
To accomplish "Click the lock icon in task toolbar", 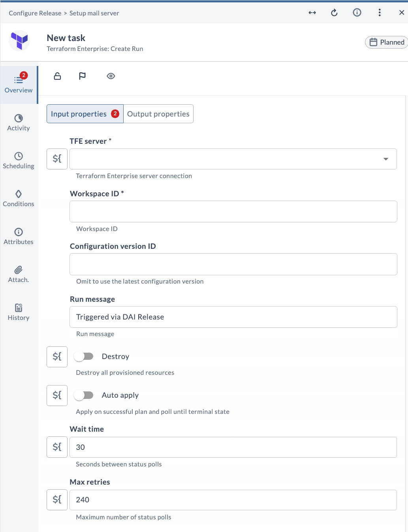I will pos(57,76).
